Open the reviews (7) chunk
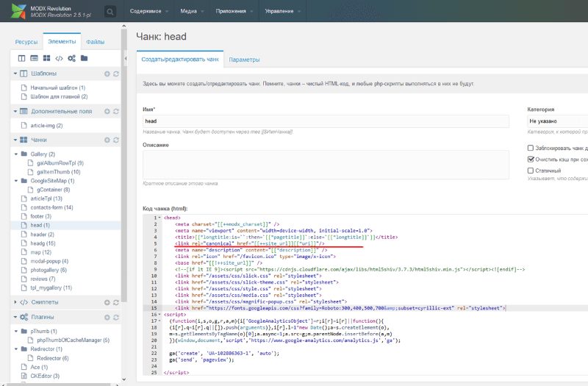The image size is (588, 386). pos(43,279)
